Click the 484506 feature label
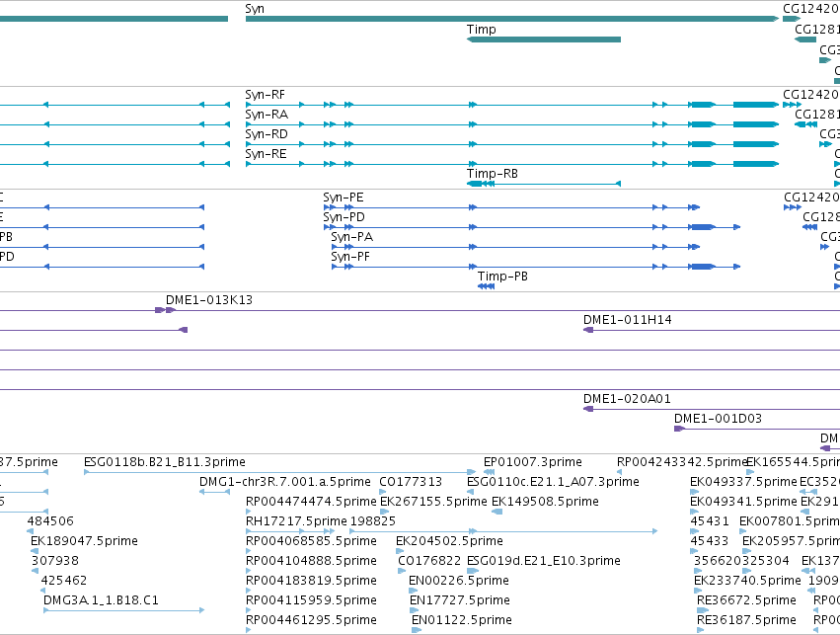This screenshot has width=840, height=635. pyautogui.click(x=50, y=521)
